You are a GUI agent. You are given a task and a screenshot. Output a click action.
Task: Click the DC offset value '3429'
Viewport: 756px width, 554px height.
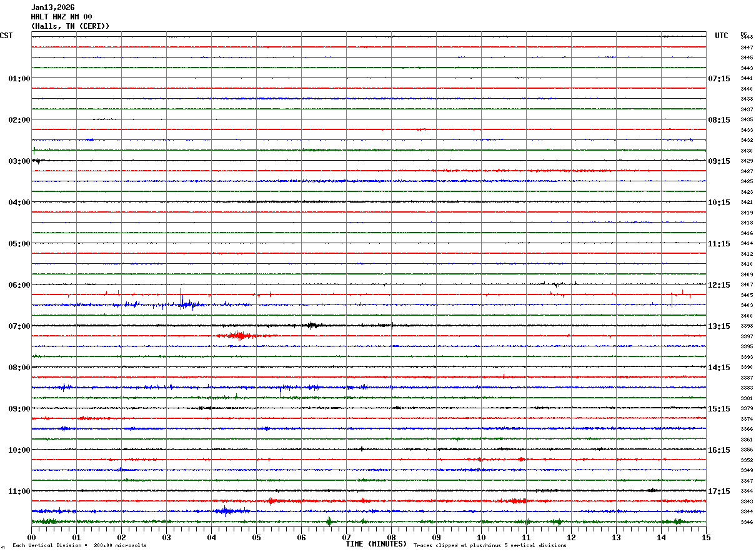coord(747,161)
